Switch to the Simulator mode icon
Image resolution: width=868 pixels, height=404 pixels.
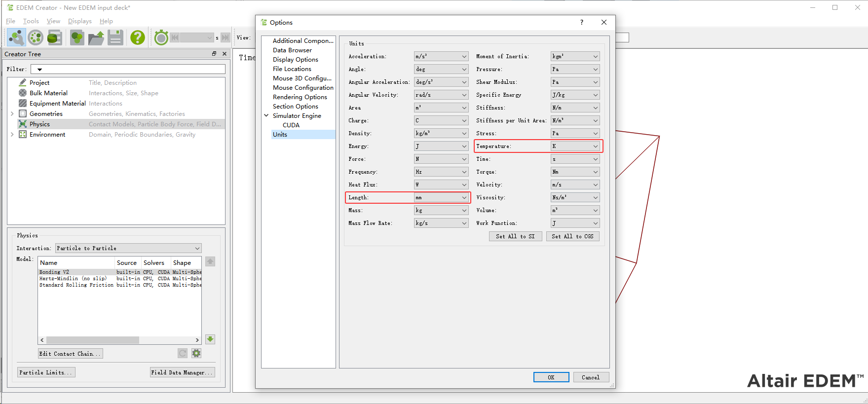[x=36, y=37]
